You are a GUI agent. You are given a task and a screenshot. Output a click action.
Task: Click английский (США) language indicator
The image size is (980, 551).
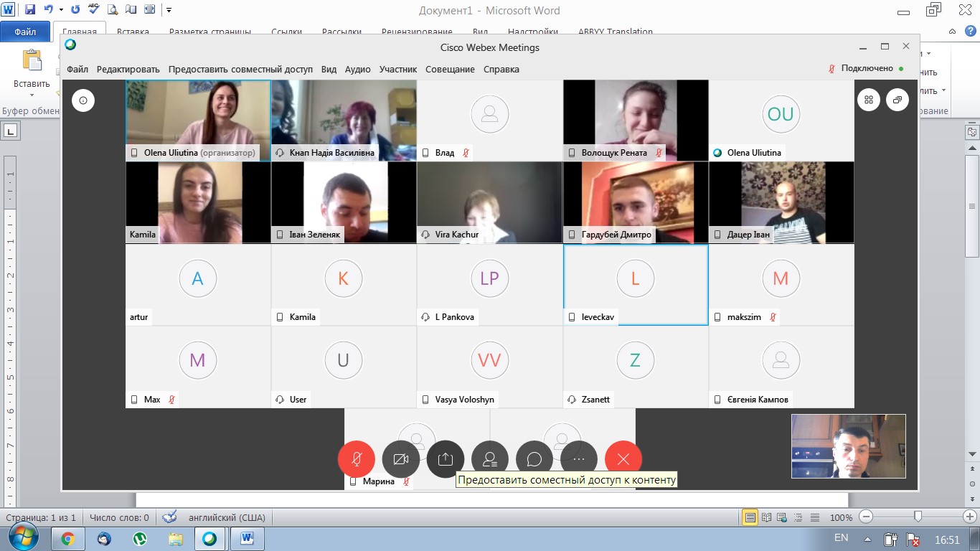coord(226,517)
